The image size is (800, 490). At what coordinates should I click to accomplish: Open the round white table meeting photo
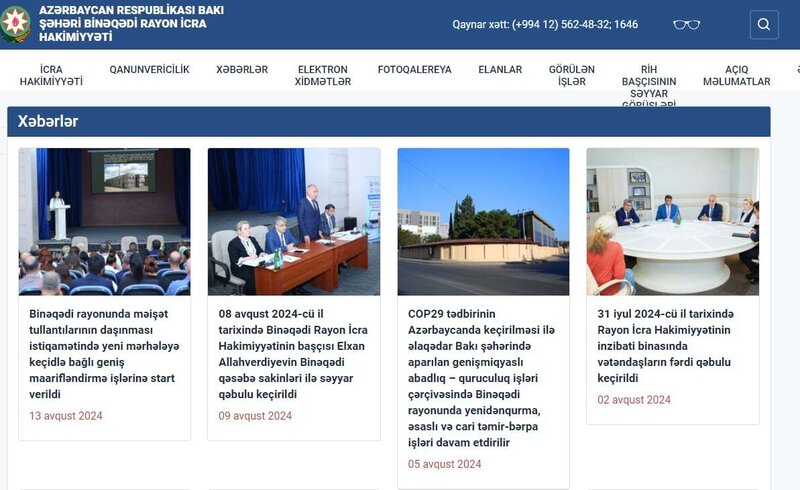(x=672, y=222)
